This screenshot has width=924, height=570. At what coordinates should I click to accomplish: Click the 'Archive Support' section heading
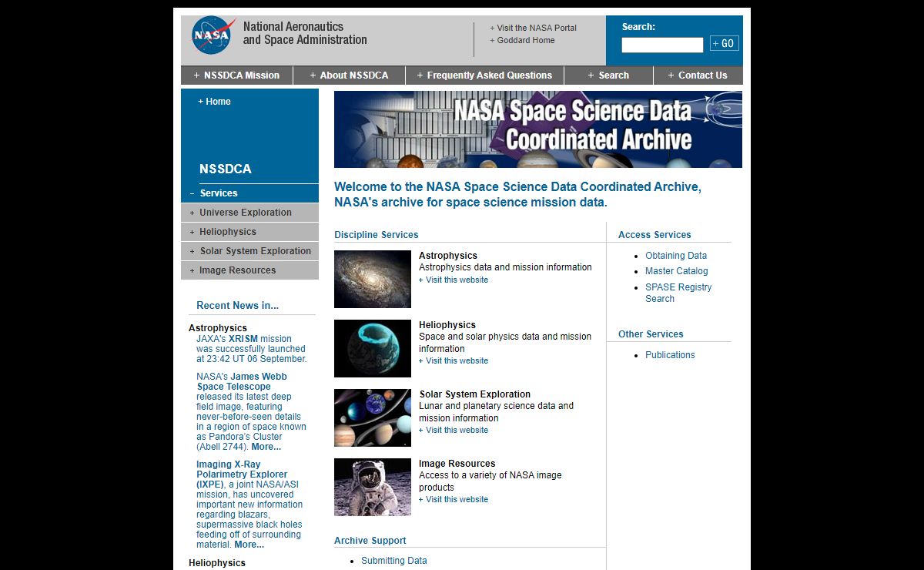pos(370,541)
